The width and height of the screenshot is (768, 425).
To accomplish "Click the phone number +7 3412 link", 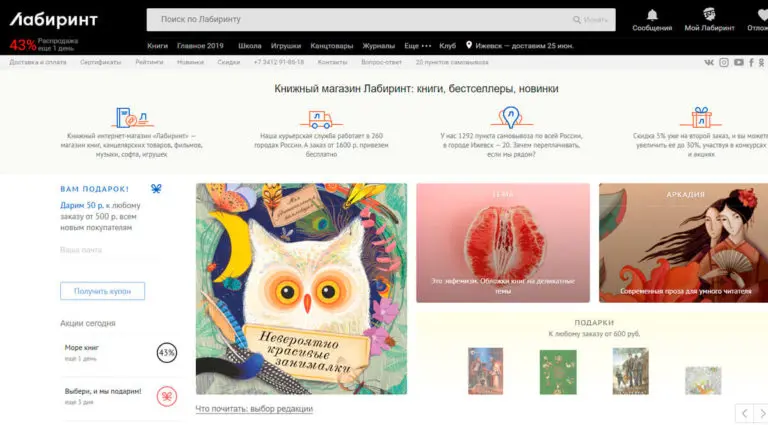I will (279, 62).
